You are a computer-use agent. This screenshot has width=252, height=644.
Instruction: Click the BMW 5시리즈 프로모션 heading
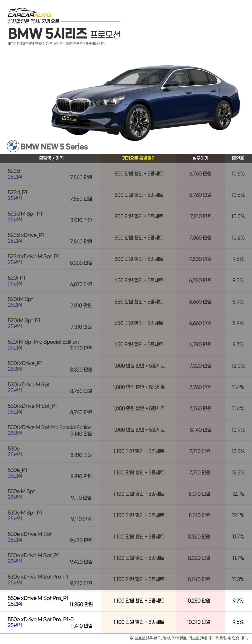pos(64,34)
